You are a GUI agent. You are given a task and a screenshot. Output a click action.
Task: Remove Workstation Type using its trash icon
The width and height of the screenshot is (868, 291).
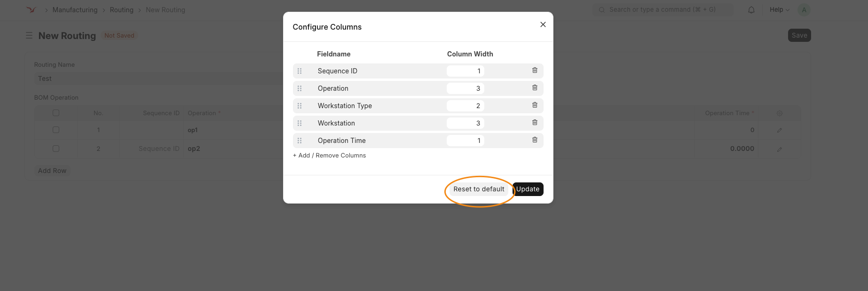click(535, 105)
